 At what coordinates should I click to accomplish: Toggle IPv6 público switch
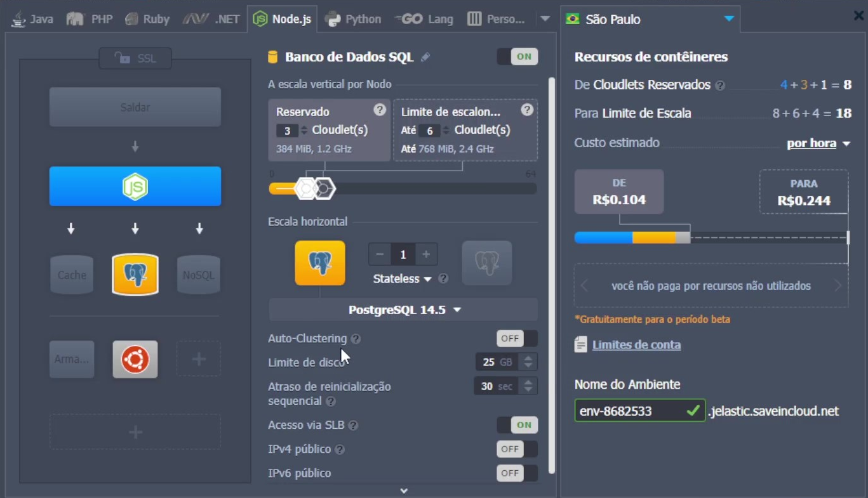pos(517,473)
